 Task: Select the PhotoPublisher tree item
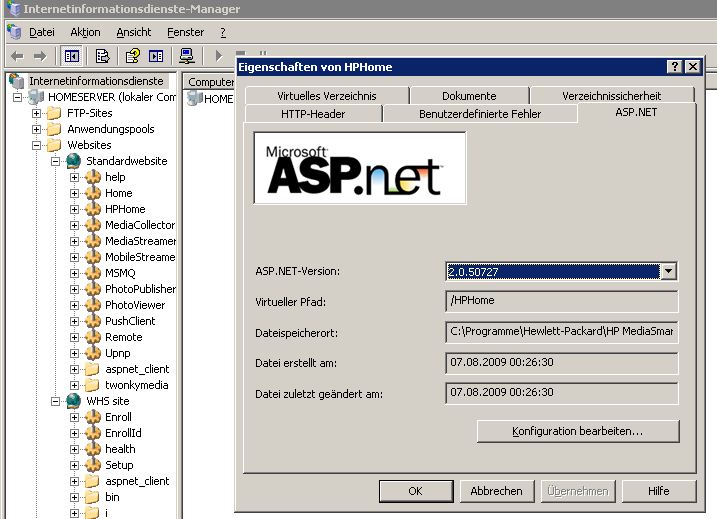[x=140, y=289]
